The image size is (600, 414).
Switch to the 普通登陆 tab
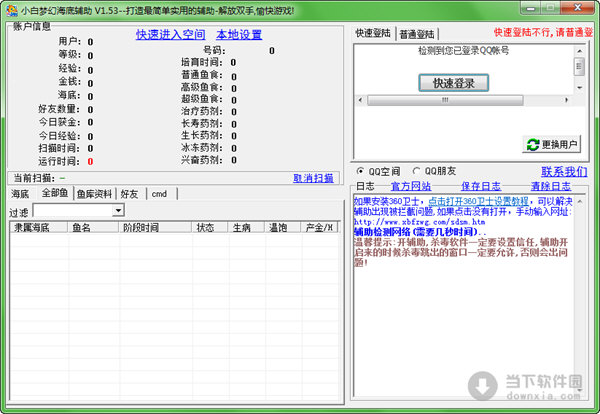tap(417, 34)
